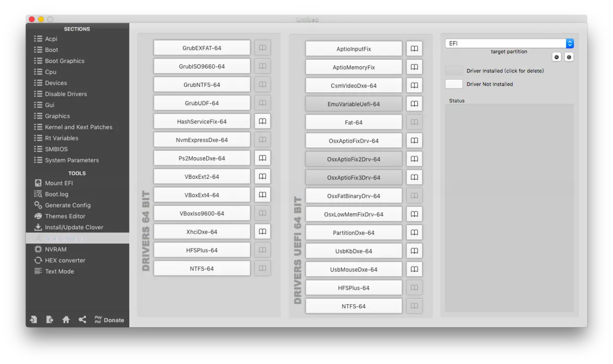Toggle the GrubEXFAT-64 driver
This screenshot has width=613, height=364.
pyautogui.click(x=202, y=48)
